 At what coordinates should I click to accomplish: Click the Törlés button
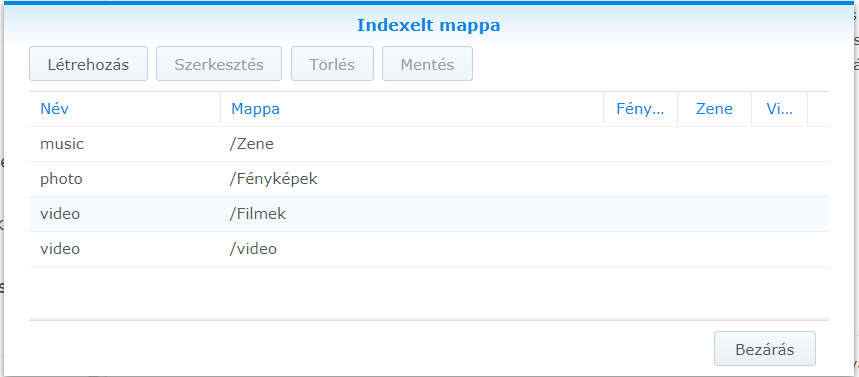(x=332, y=64)
